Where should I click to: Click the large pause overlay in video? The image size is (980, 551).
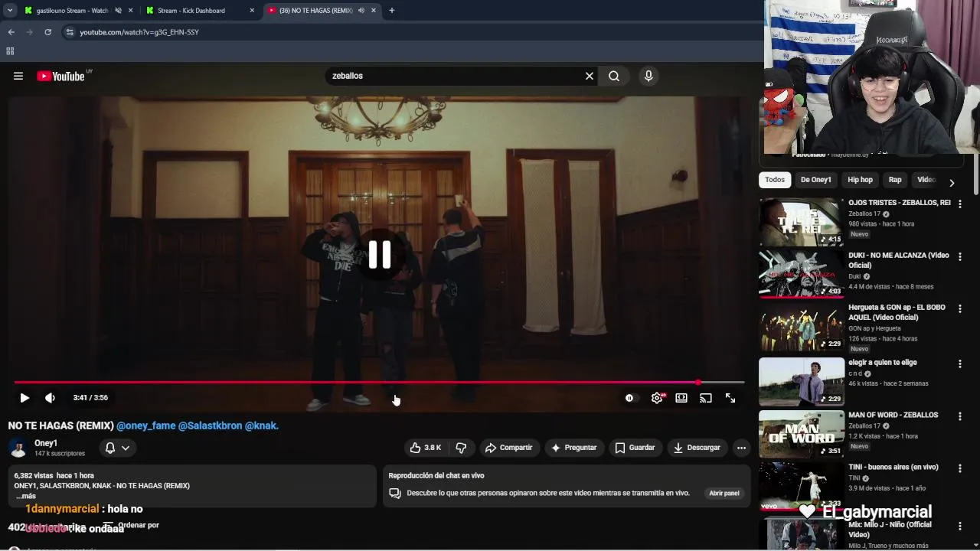tap(380, 255)
